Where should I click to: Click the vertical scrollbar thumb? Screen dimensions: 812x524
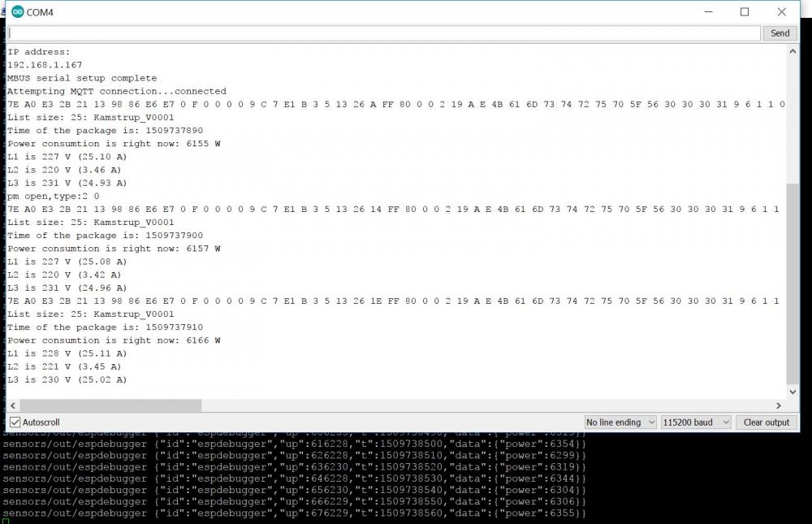coord(793,284)
